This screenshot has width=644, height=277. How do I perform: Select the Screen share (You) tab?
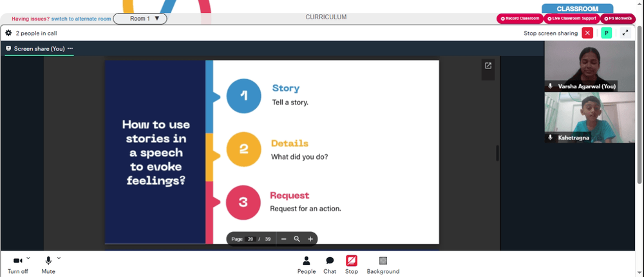point(39,48)
